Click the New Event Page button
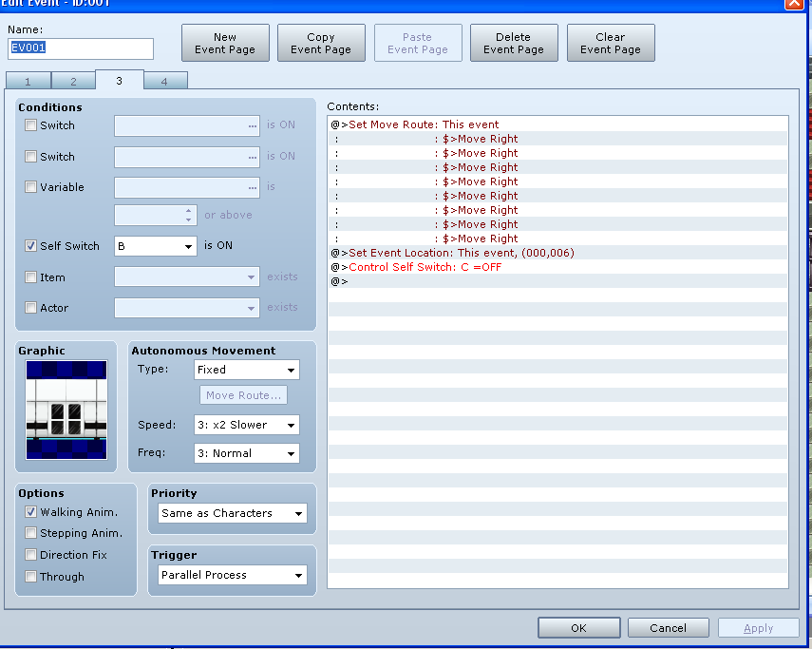 click(x=225, y=44)
